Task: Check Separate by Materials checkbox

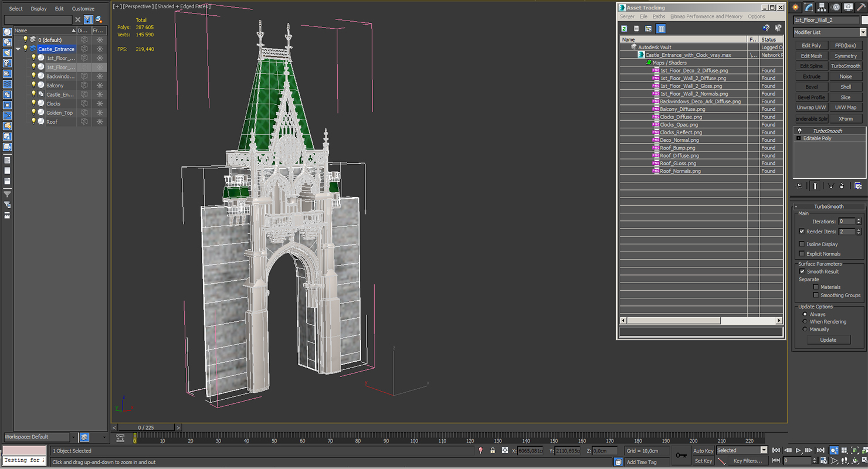Action: tap(816, 287)
